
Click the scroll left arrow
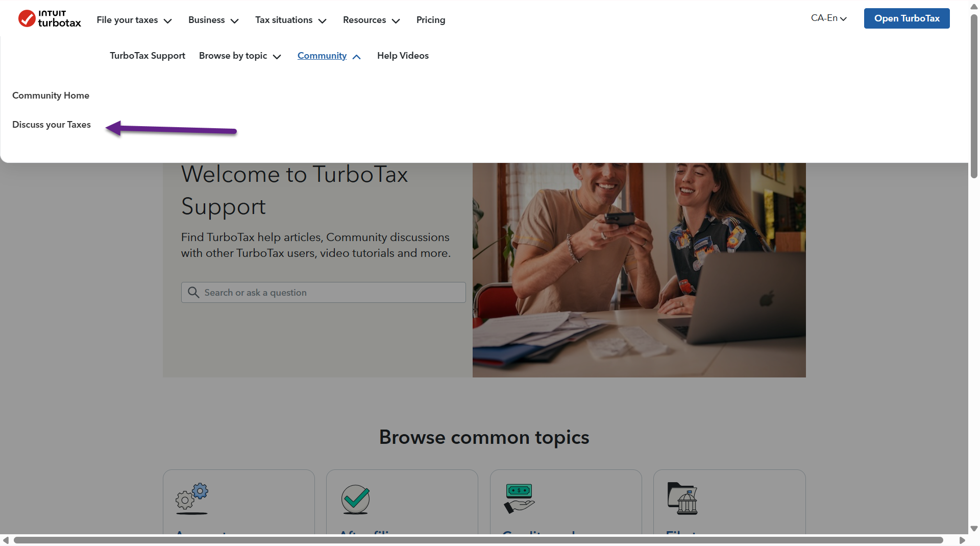6,540
